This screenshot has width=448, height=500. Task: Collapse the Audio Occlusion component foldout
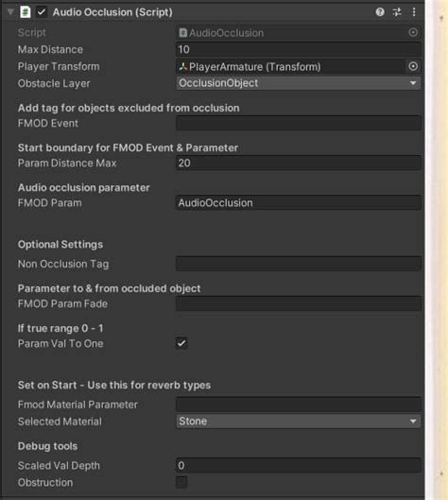point(10,12)
